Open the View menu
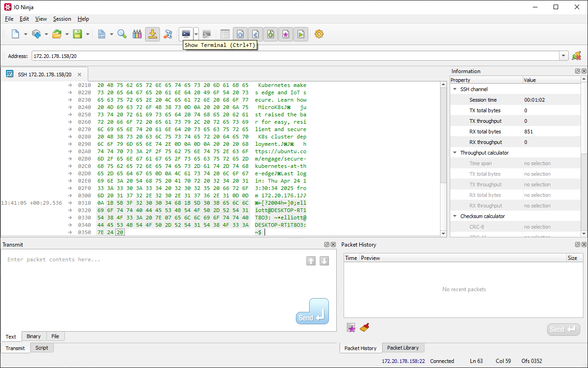Image resolution: width=588 pixels, height=368 pixels. (x=41, y=19)
